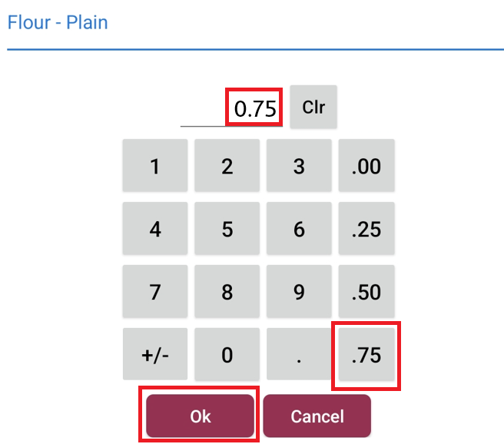Screen dimensions: 504x444
Task: Add .00 using the shortcut key
Action: point(366,166)
